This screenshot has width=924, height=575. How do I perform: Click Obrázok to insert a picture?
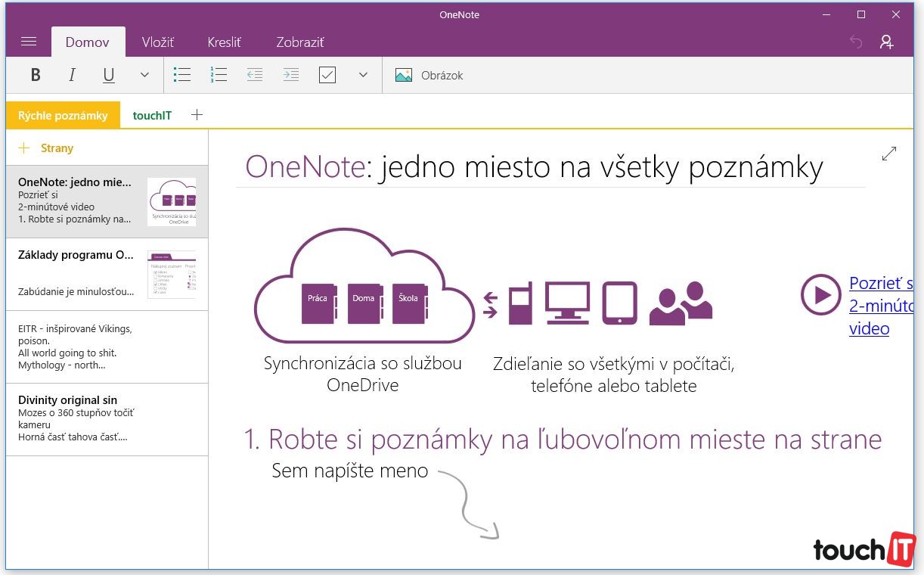[429, 75]
